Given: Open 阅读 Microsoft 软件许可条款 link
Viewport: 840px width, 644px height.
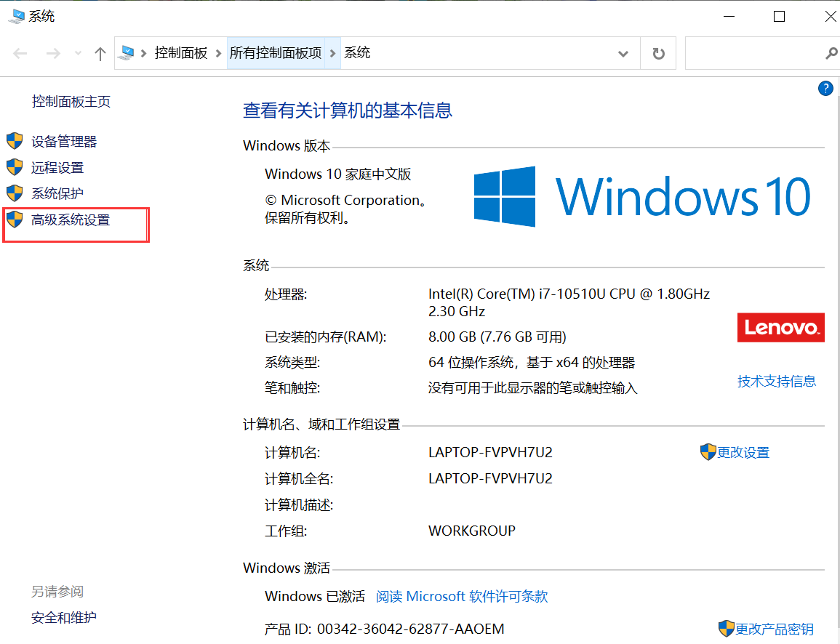Looking at the screenshot, I should pyautogui.click(x=462, y=596).
